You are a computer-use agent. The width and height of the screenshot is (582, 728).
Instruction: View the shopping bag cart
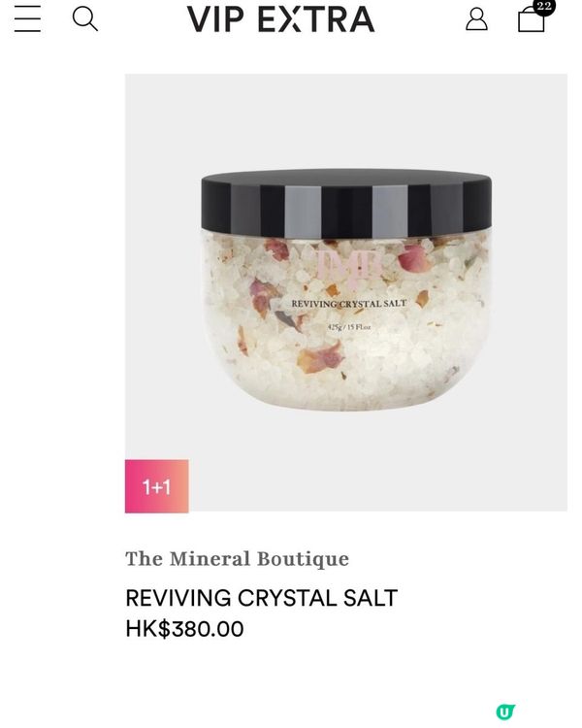coord(531,20)
